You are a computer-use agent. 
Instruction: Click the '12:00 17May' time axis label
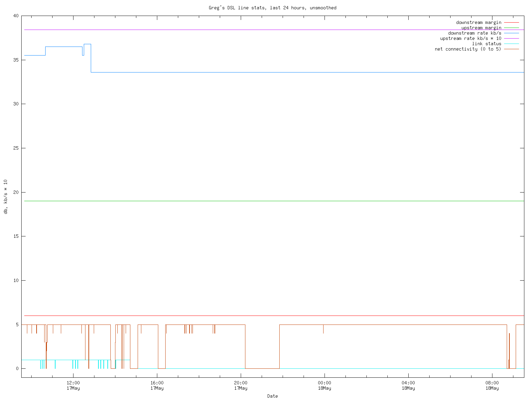[73, 385]
